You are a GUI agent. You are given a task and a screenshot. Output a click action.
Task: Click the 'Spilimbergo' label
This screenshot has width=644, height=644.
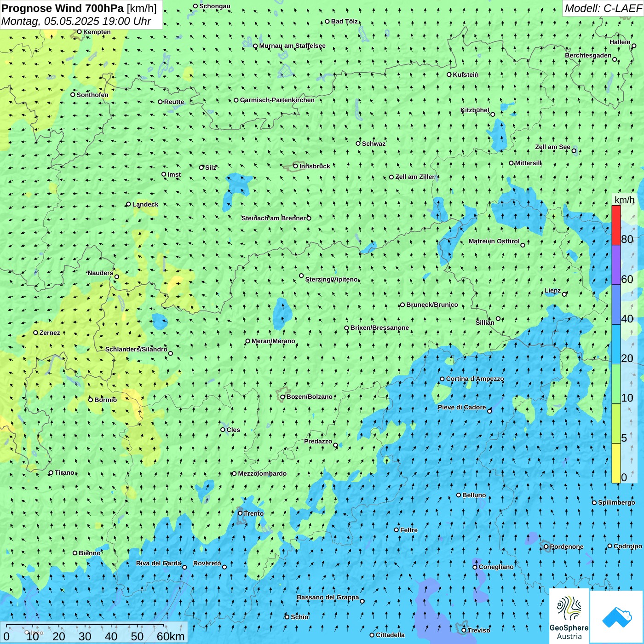pyautogui.click(x=616, y=502)
